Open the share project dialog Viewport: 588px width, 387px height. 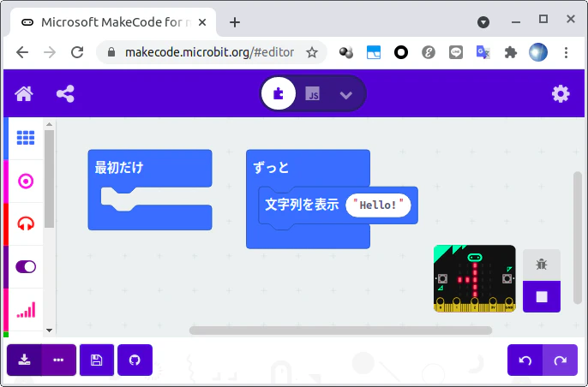click(65, 93)
